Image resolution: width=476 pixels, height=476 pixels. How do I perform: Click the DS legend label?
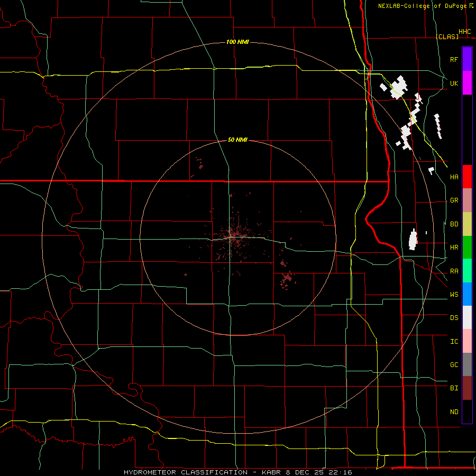coord(454,318)
